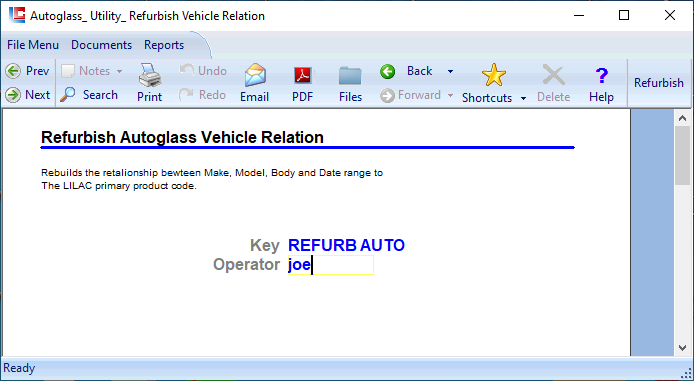Maximize the window
The image size is (694, 381).
(624, 15)
